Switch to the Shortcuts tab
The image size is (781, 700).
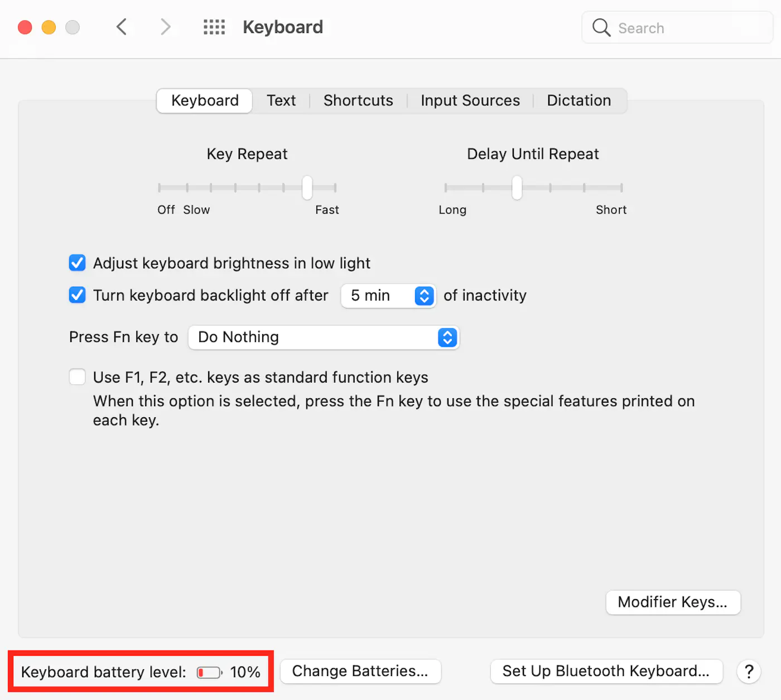(358, 100)
